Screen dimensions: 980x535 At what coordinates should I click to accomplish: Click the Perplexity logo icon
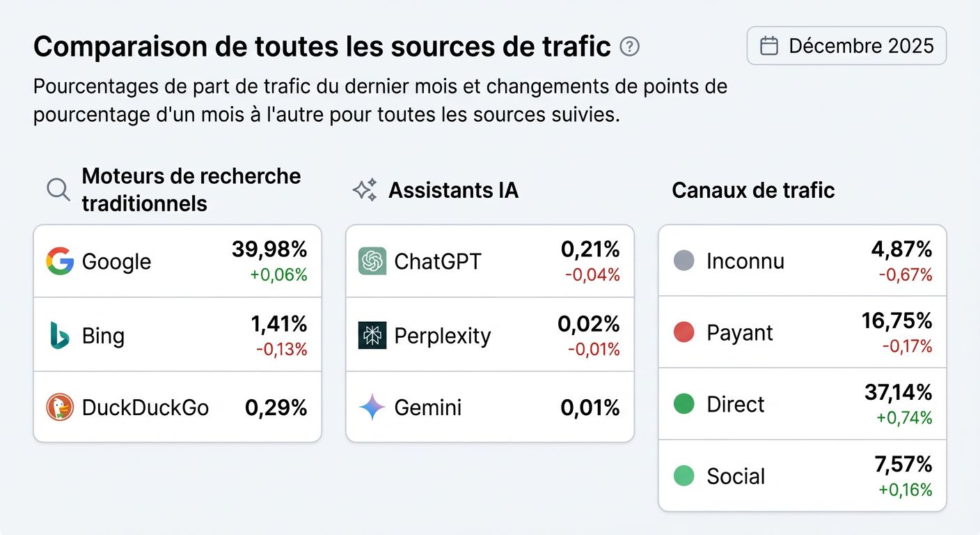(370, 335)
